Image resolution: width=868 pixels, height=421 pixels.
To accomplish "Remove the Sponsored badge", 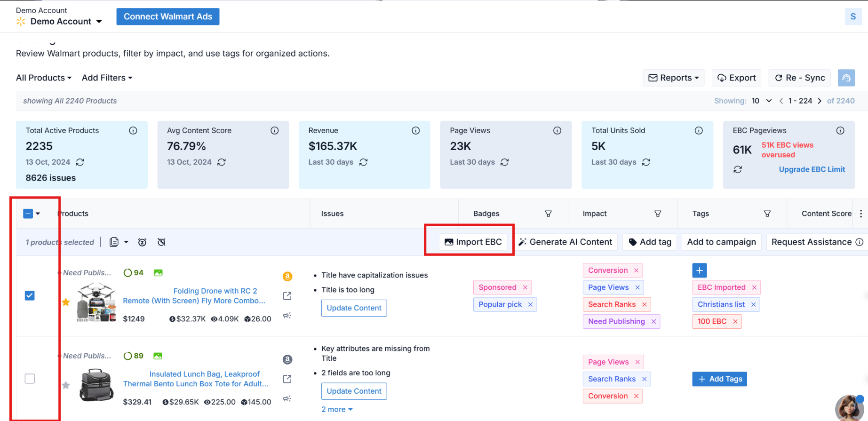I will click(x=525, y=287).
